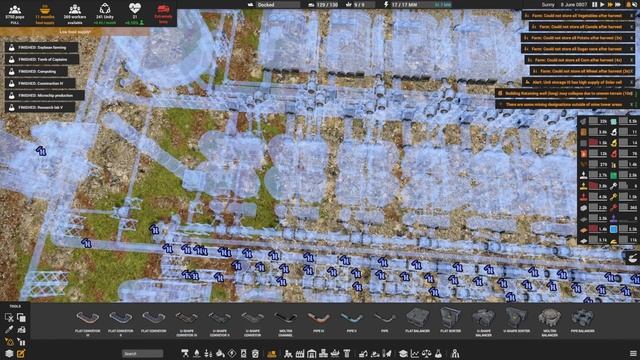The image size is (640, 360).
Task: Dismiss the Sugar cane harvest notification
Action: (x=631, y=49)
